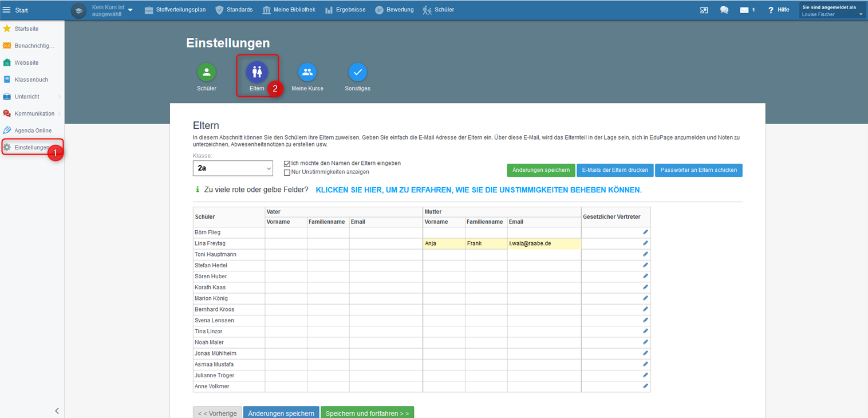The width and height of the screenshot is (868, 418).
Task: Select student name Korath Kaas
Action: (211, 287)
